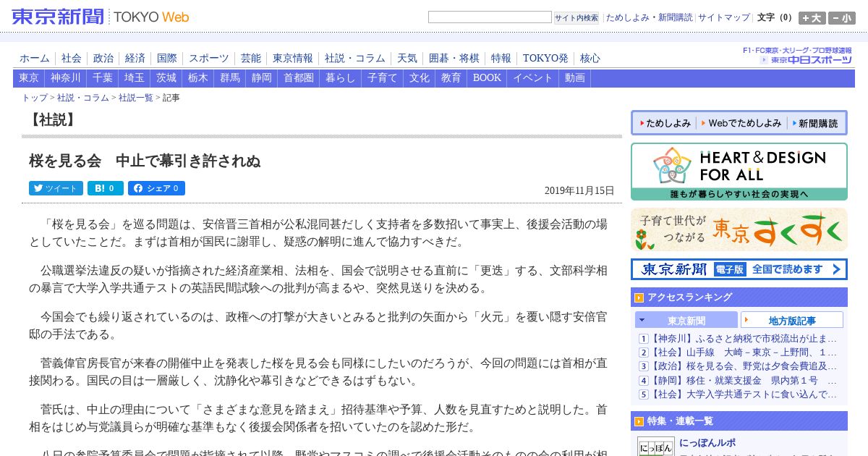Click the 東京新聞 TOKYO Web logo

coord(101,17)
